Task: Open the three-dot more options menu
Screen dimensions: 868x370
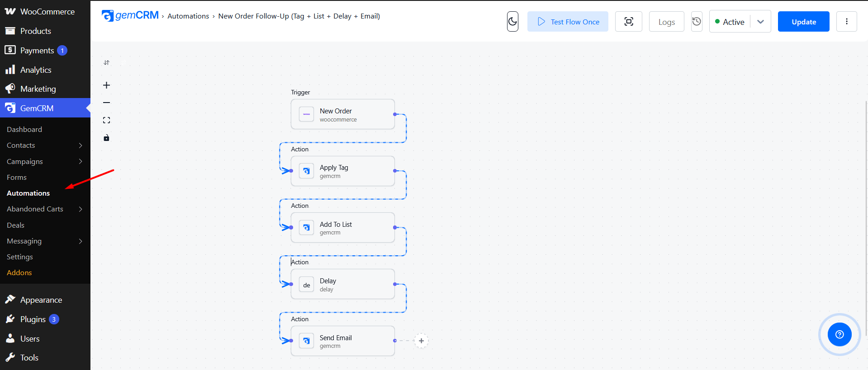Action: [847, 22]
